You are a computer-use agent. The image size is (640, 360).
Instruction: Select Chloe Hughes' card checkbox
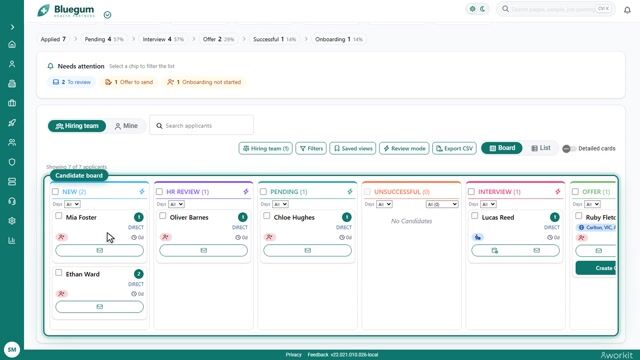pos(267,216)
